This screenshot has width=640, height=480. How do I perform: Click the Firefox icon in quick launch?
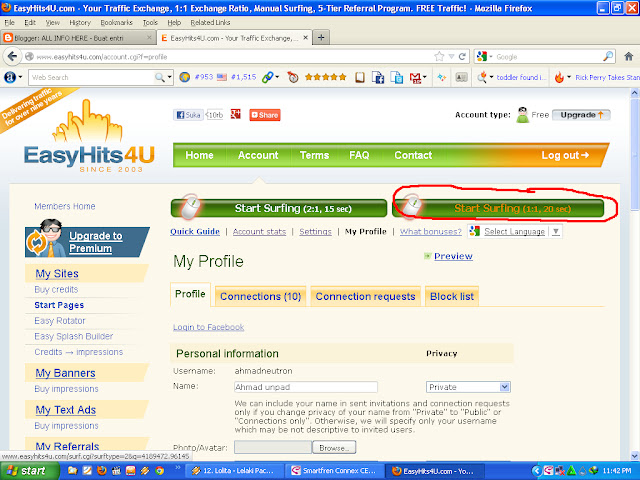pyautogui.click(x=102, y=471)
